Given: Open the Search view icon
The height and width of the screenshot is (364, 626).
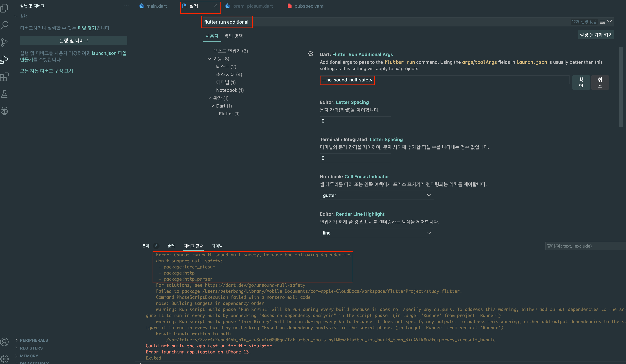Looking at the screenshot, I should [x=4, y=25].
